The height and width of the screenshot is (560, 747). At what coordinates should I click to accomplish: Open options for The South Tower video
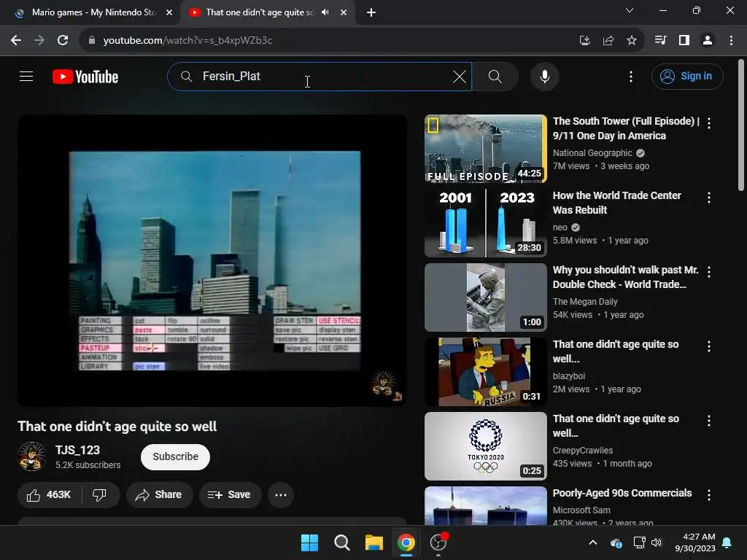point(709,122)
